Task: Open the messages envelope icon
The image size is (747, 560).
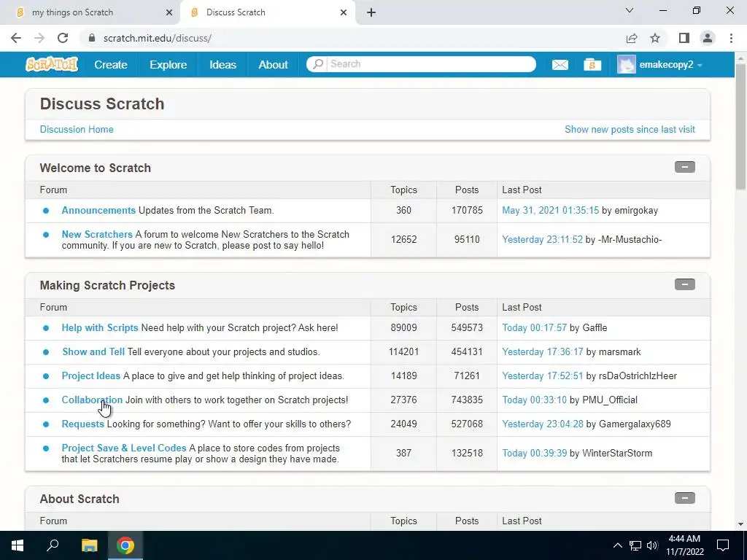Action: point(560,65)
